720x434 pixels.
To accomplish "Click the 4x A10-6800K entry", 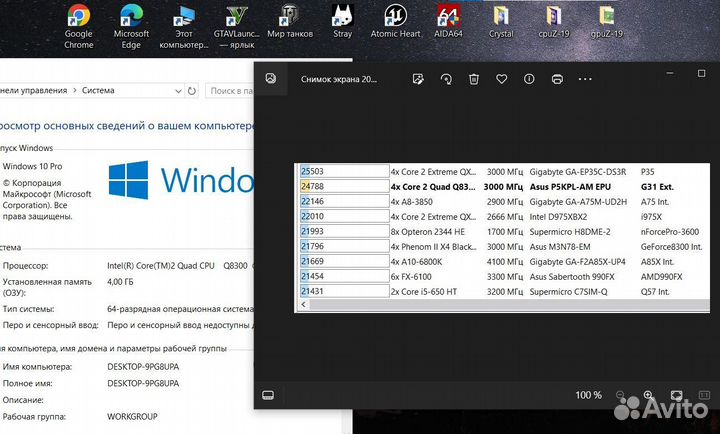I will pyautogui.click(x=416, y=262).
